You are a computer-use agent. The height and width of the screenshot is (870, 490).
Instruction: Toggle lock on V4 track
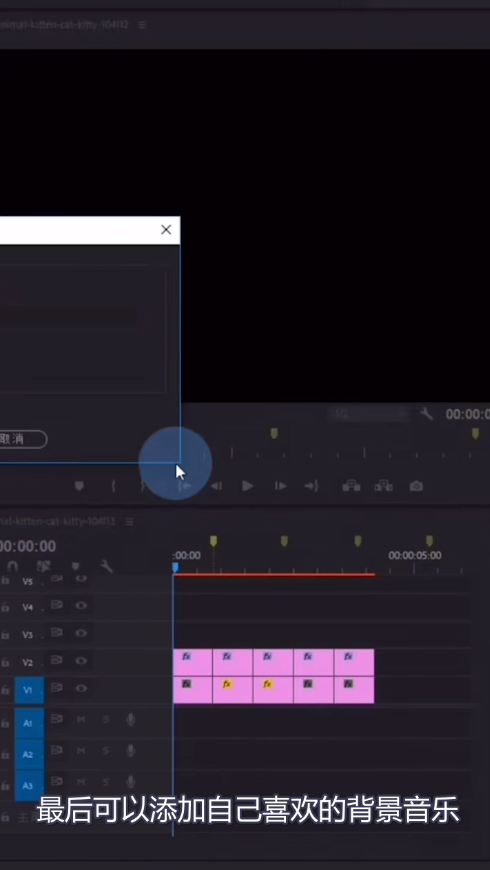5,608
